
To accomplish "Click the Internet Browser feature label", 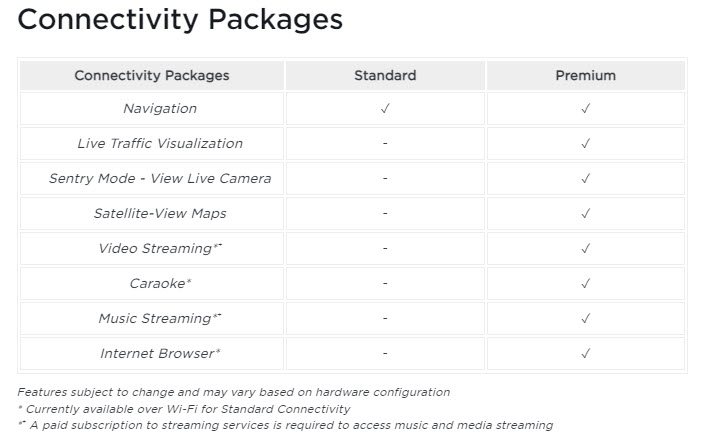I will click(160, 353).
